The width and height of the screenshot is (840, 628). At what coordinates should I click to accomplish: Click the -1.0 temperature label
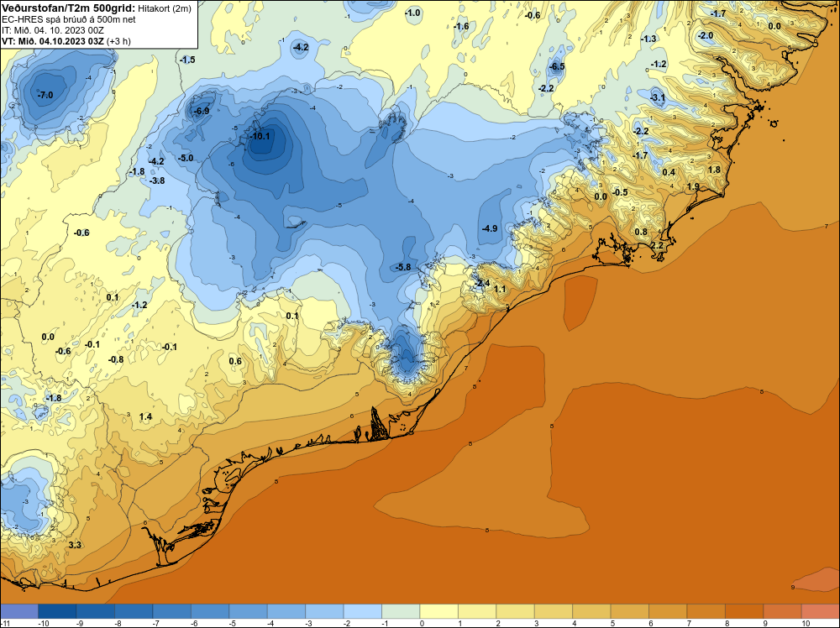[x=412, y=13]
